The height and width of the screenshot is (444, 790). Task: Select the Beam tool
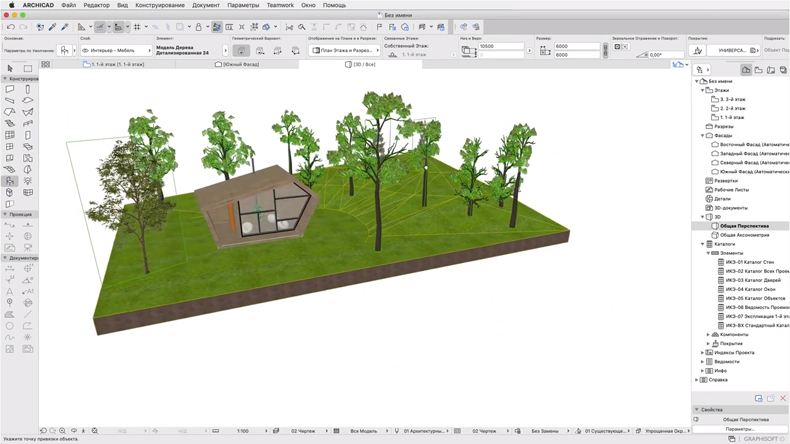(x=10, y=100)
